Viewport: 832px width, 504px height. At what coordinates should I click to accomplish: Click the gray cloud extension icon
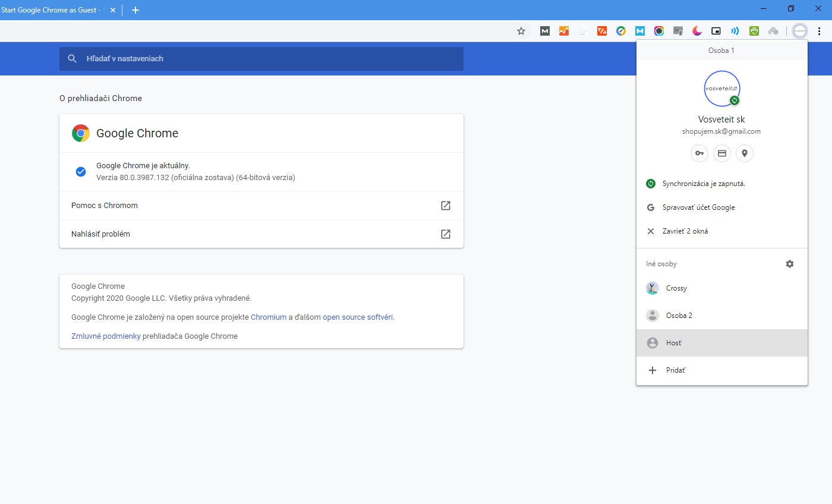773,31
